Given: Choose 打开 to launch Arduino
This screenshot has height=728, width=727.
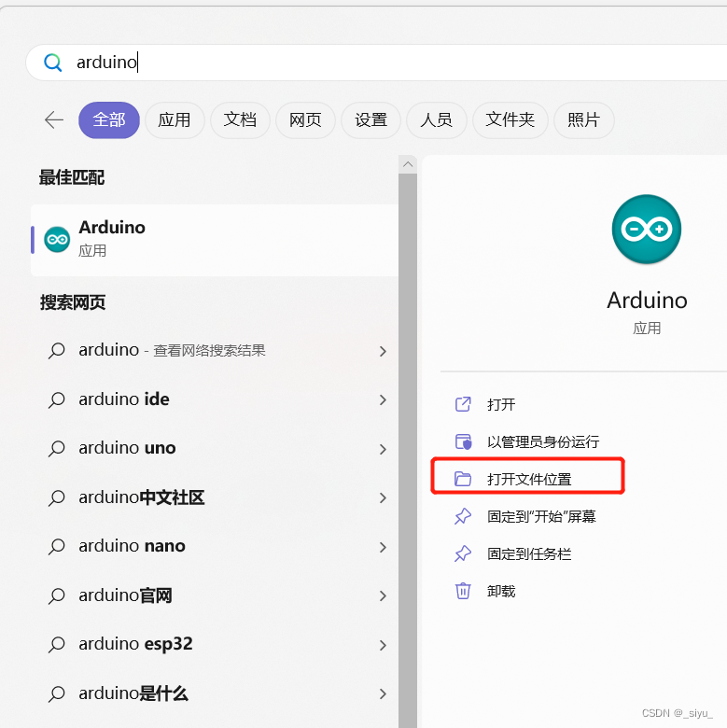Looking at the screenshot, I should (501, 404).
